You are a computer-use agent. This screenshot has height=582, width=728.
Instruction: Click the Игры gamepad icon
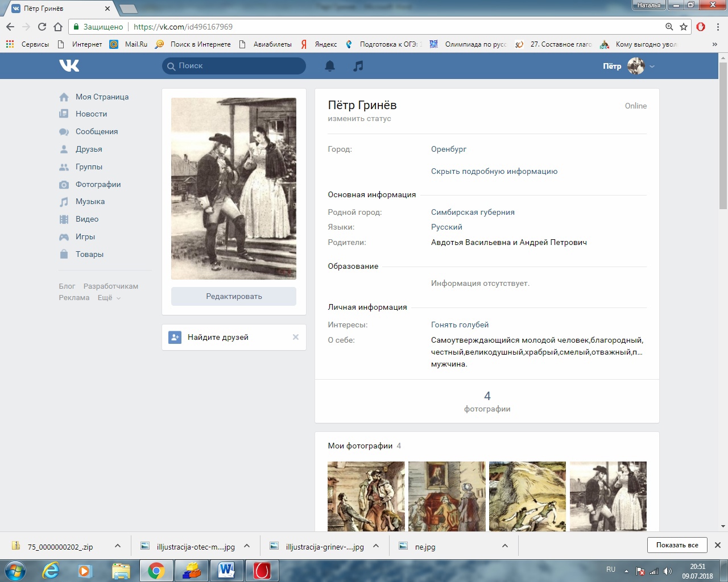[x=64, y=237]
